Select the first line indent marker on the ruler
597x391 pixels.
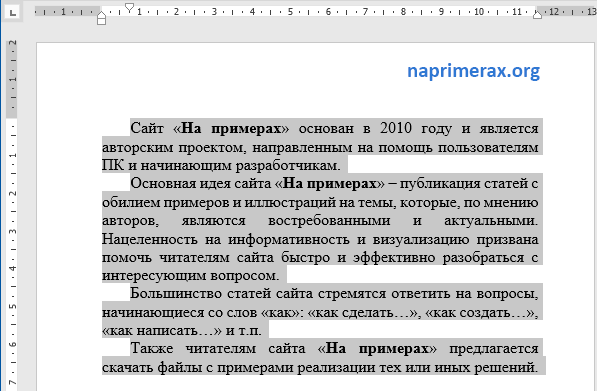(x=130, y=8)
